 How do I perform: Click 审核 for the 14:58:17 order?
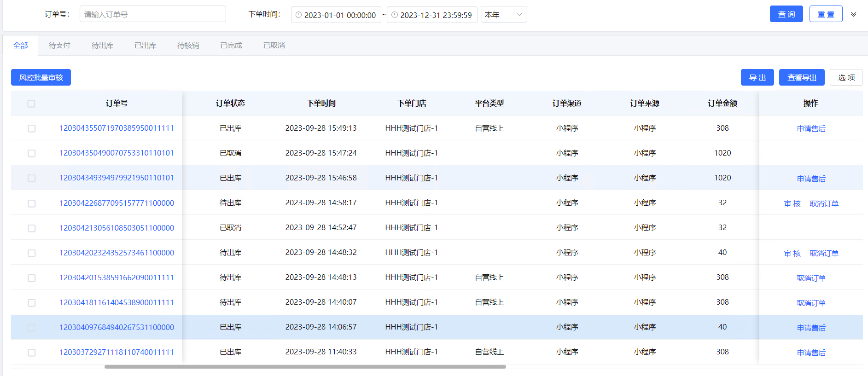pos(792,204)
